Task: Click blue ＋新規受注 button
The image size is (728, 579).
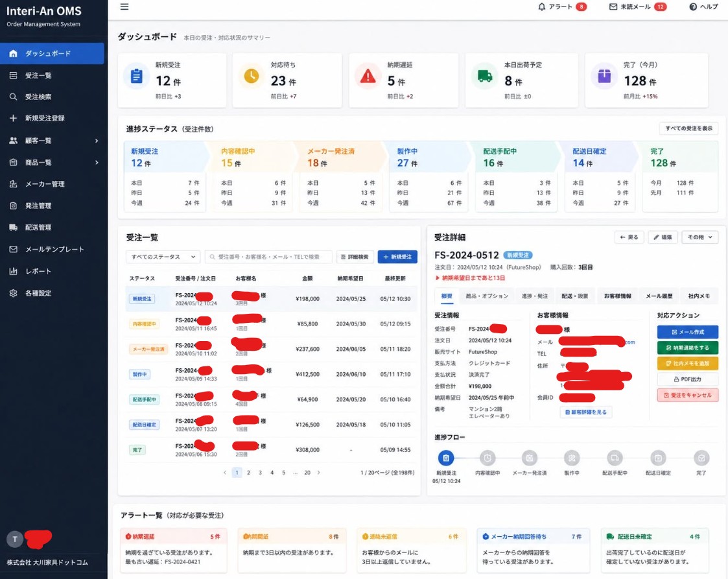Action: 397,257
